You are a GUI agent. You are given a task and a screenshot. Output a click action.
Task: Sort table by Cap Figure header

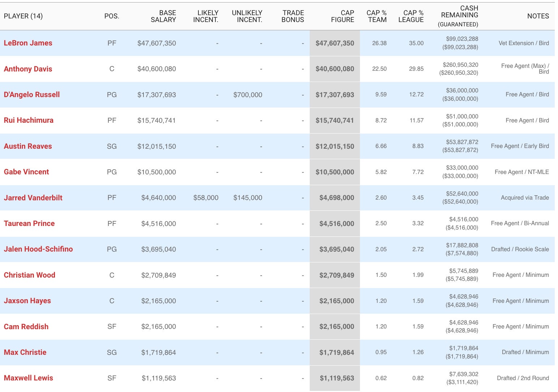[x=342, y=16]
